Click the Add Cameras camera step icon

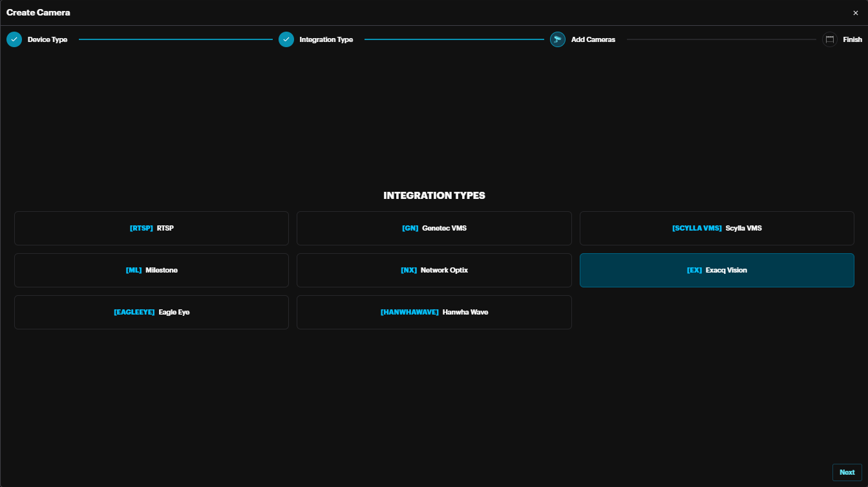(558, 39)
